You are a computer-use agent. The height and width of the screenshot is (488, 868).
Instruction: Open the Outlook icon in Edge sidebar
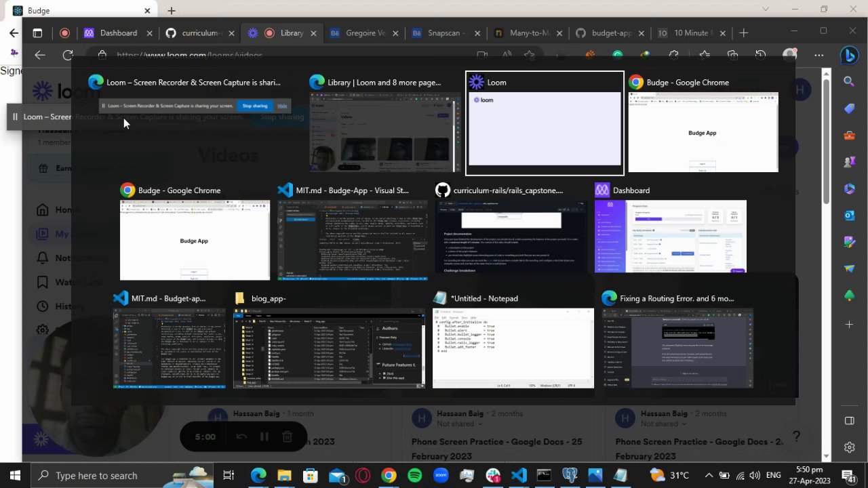[x=849, y=216]
